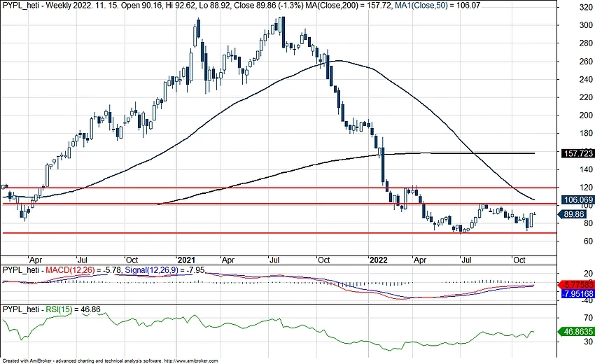
Task: Click the 30 level on the RSI axis
Action: pos(588,342)
